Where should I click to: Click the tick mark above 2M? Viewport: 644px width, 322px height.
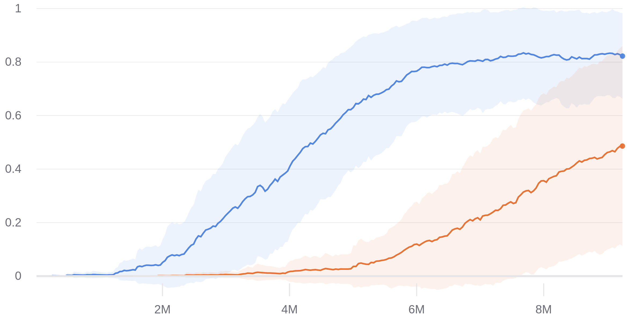click(x=162, y=290)
